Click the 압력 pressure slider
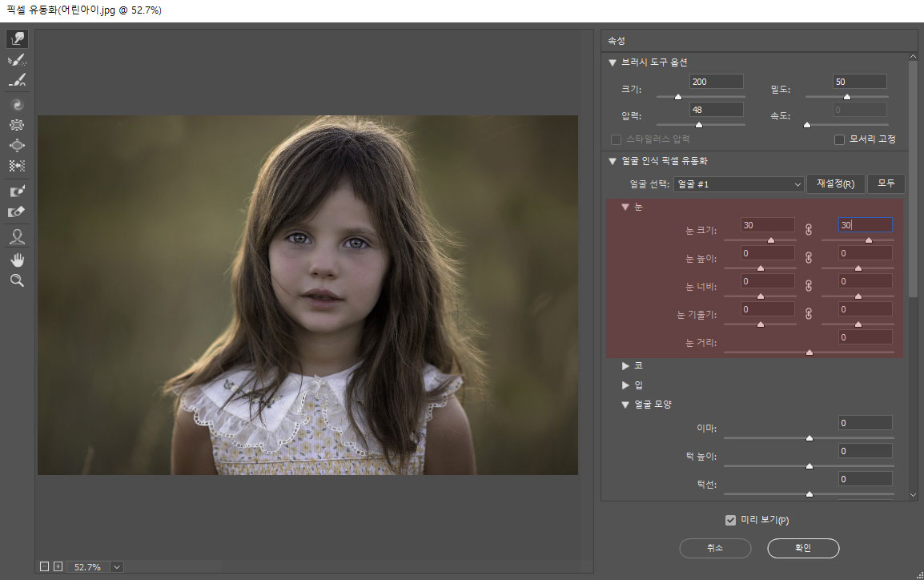 [x=701, y=125]
